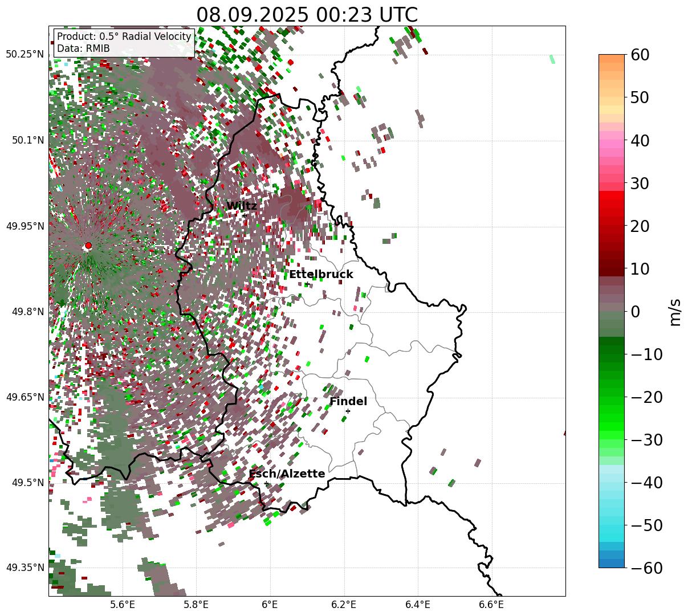
Task: Click the 'Data: RMIB' text line
Action: 83,48
